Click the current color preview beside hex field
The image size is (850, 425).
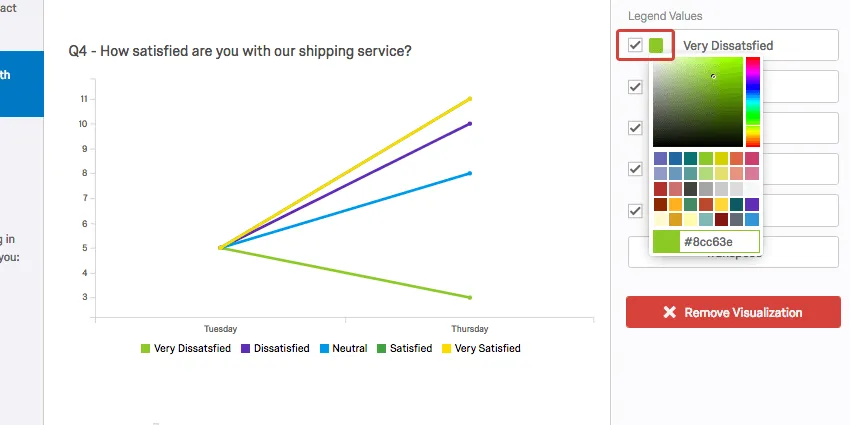click(665, 242)
